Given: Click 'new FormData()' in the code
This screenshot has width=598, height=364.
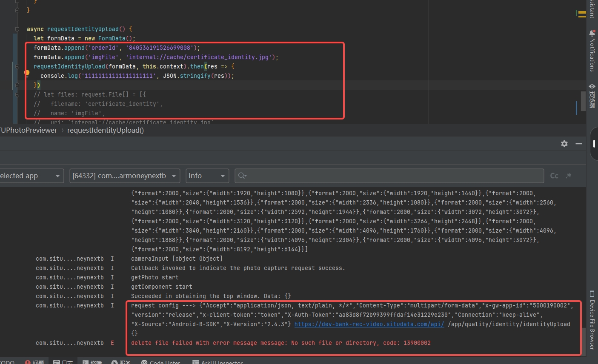Looking at the screenshot, I should pos(108,38).
